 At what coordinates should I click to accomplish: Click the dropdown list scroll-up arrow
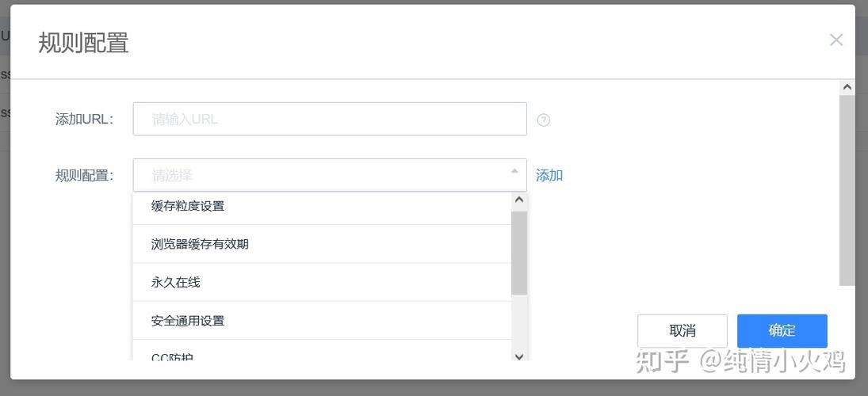[519, 200]
